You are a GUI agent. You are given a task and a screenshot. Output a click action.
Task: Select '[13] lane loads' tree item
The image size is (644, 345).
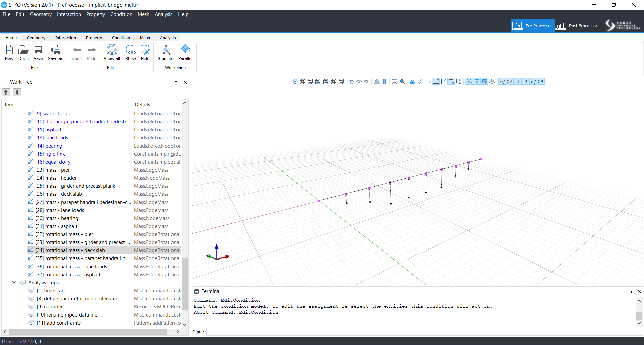[52, 138]
